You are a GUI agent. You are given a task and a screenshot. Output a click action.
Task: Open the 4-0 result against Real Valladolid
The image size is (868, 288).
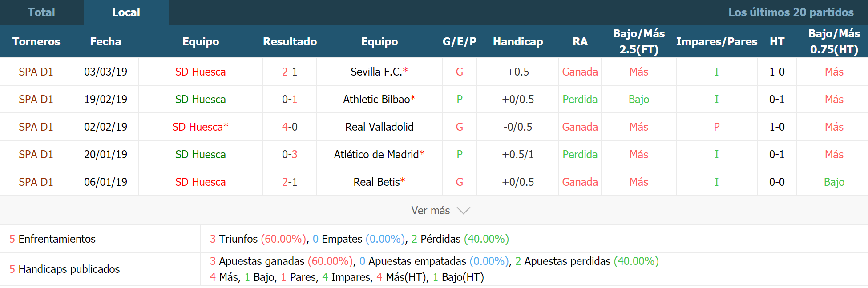point(290,127)
